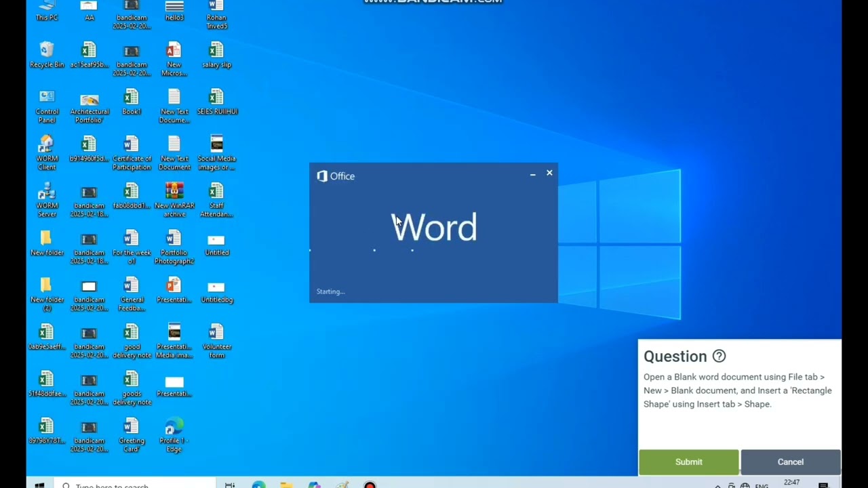The width and height of the screenshot is (868, 488).
Task: Select the 51f48ddfae... Excel file
Action: click(47, 384)
